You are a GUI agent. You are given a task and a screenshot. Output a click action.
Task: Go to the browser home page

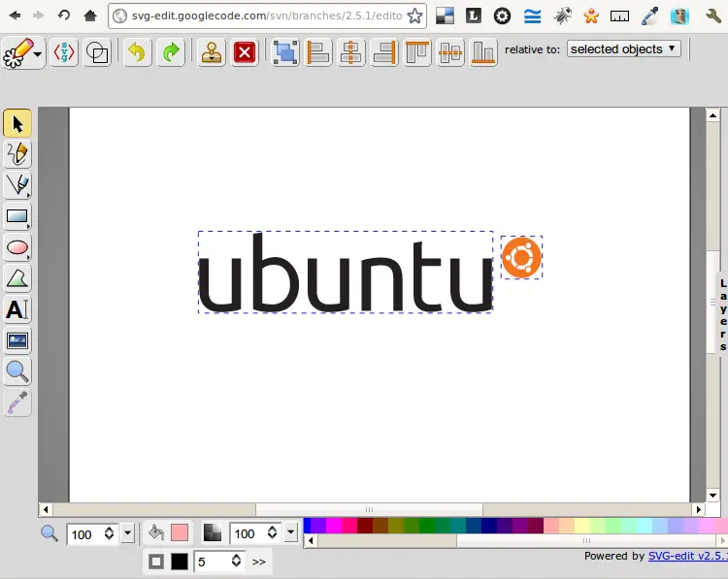(x=90, y=16)
